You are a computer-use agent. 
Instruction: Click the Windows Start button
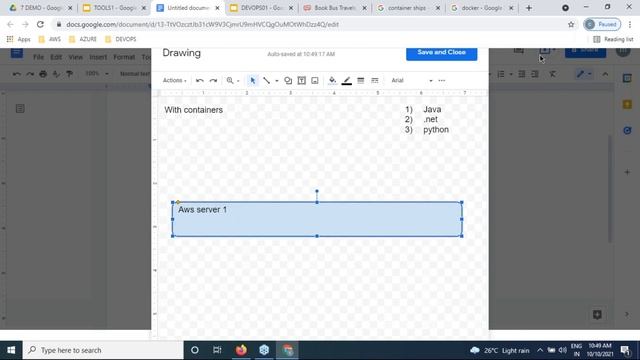[11, 350]
